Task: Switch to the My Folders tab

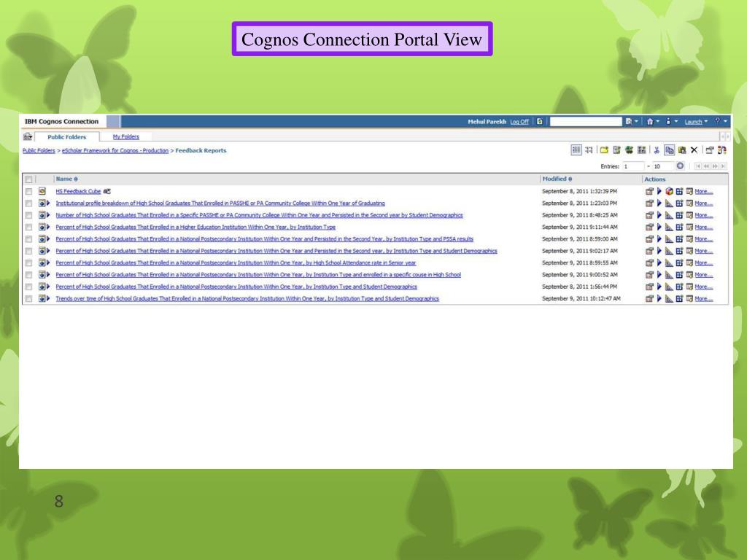Action: [x=125, y=136]
